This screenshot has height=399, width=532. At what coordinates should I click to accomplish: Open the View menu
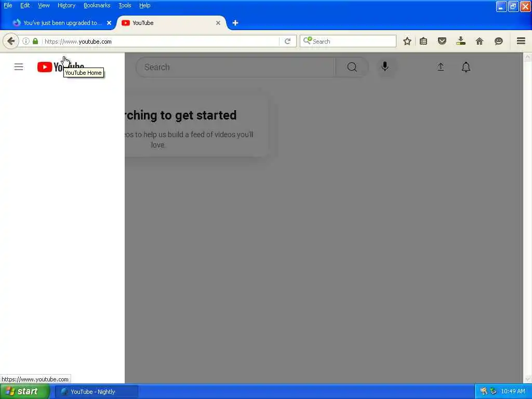[x=44, y=5]
